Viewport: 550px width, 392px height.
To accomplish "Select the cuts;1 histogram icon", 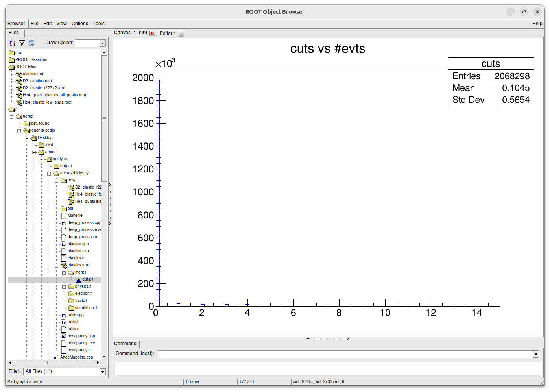I will [x=78, y=280].
